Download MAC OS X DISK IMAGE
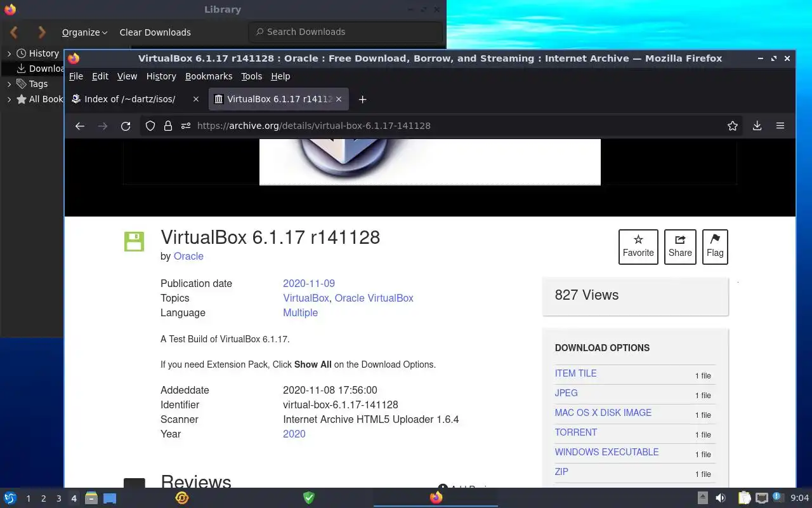Image resolution: width=812 pixels, height=508 pixels. click(603, 413)
